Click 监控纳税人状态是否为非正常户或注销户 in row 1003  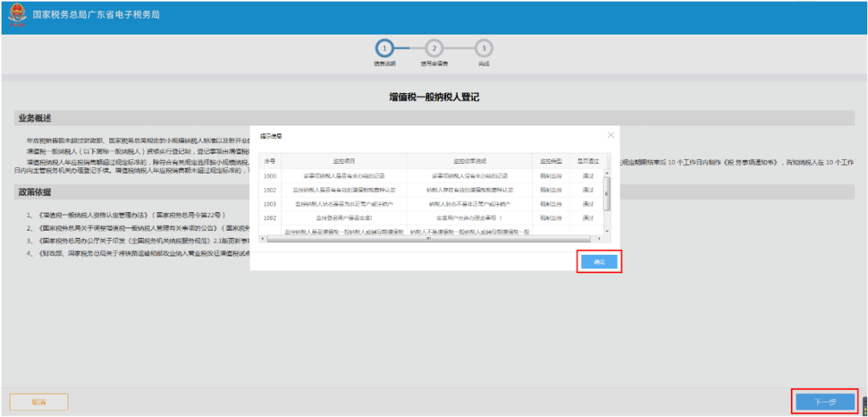tap(344, 204)
